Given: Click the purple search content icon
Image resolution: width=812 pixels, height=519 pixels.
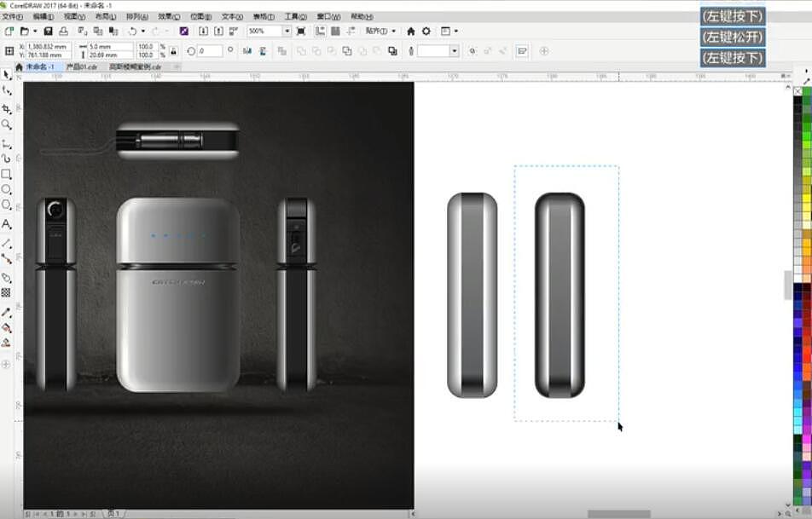Looking at the screenshot, I should pyautogui.click(x=184, y=31).
